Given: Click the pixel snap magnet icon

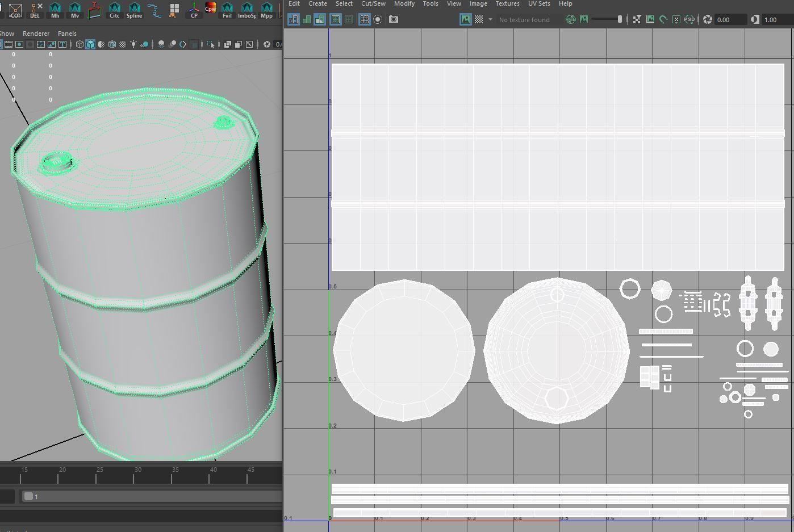Looking at the screenshot, I should (x=663, y=19).
